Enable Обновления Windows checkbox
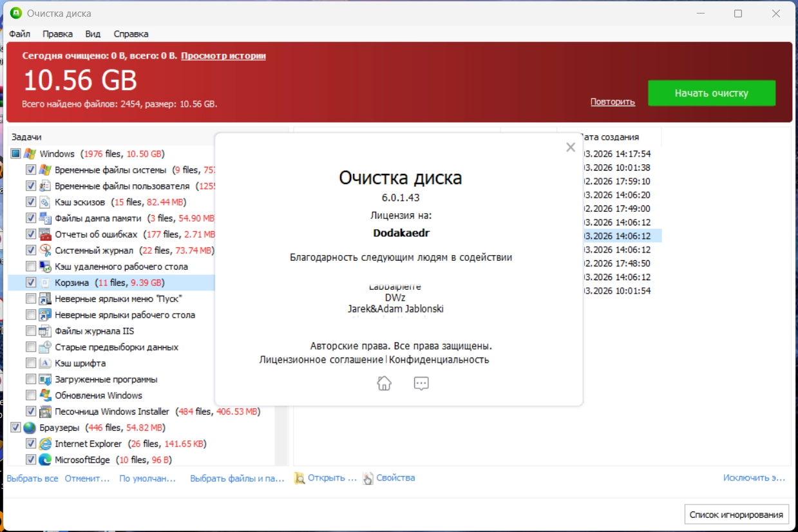798x532 pixels. click(x=30, y=395)
